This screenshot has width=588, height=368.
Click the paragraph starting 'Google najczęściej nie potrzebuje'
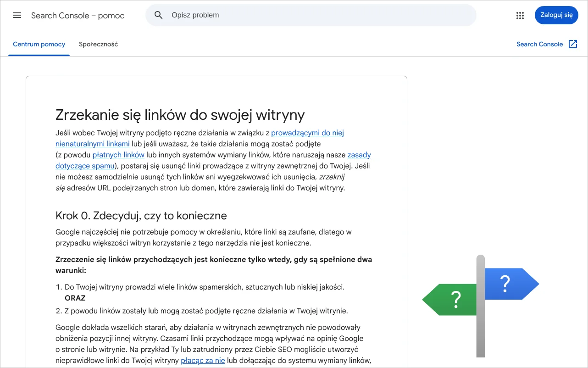[x=204, y=238]
